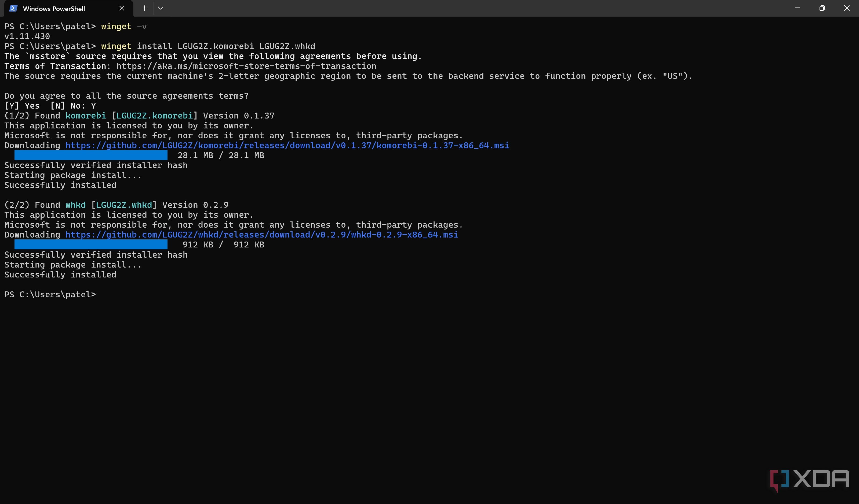This screenshot has height=504, width=859.
Task: Open a new terminal tab with plus icon
Action: tap(144, 8)
